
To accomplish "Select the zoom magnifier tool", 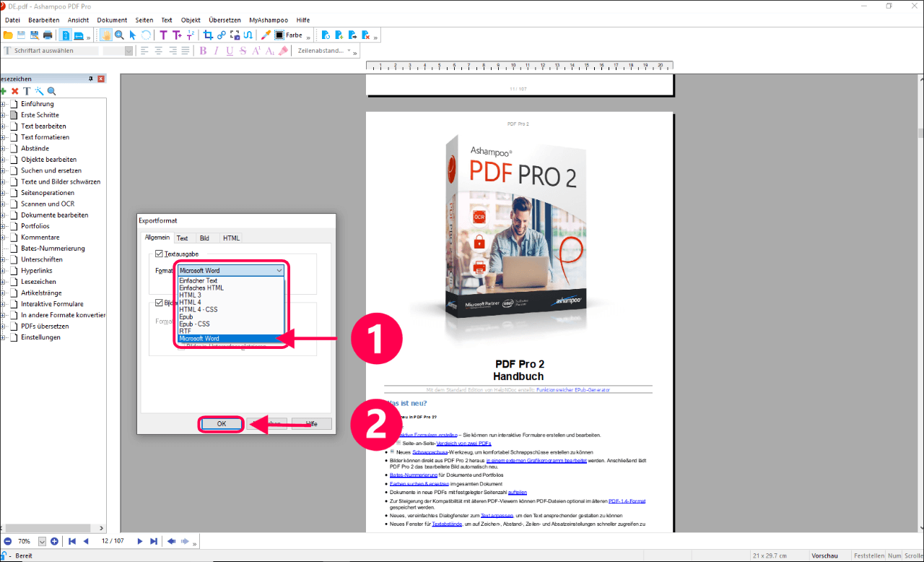I will coord(119,35).
